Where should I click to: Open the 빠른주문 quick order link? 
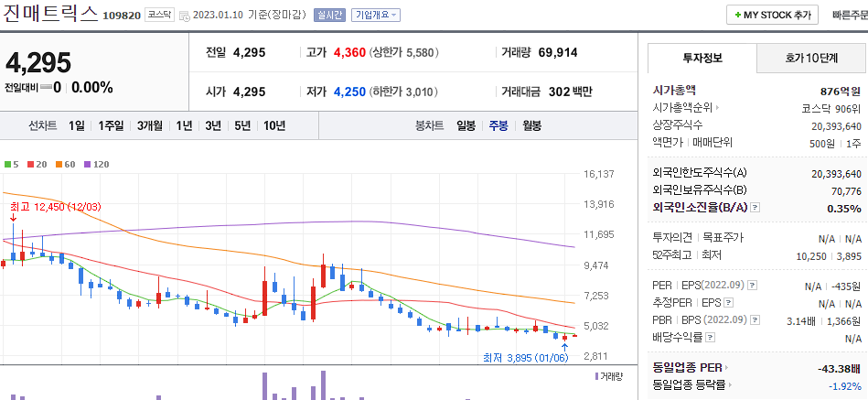tap(850, 15)
